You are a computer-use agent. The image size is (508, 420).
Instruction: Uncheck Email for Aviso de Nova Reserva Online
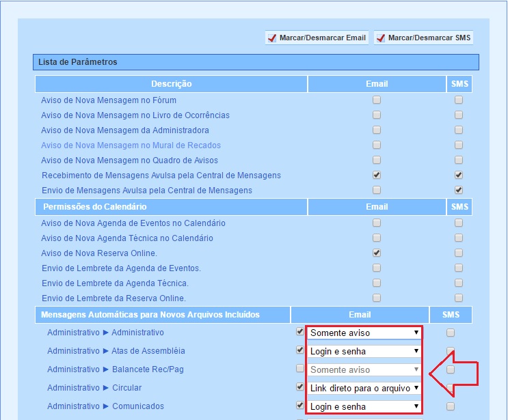click(377, 253)
